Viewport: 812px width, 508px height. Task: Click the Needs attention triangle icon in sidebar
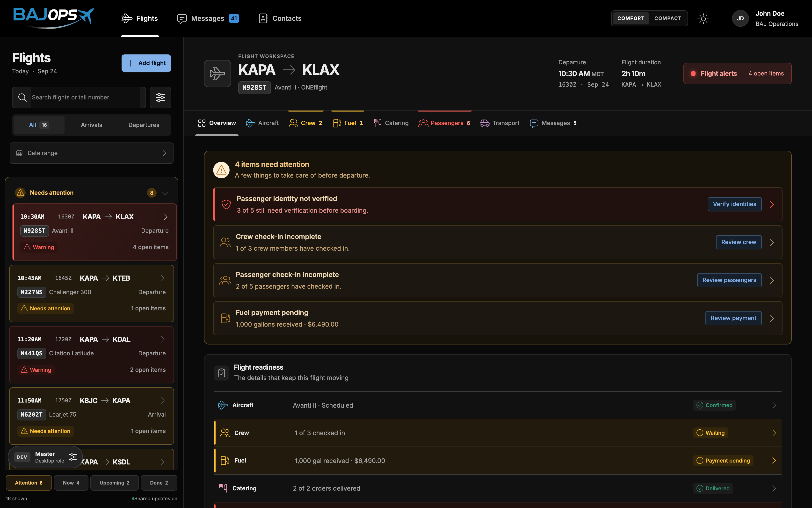coord(21,193)
